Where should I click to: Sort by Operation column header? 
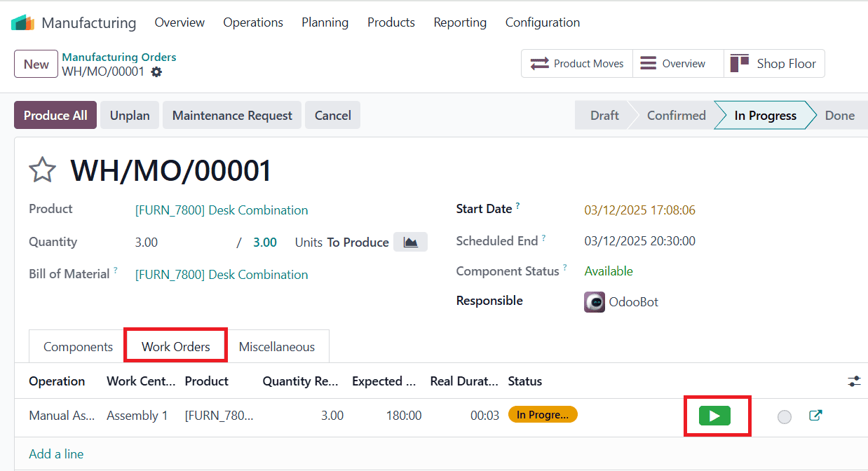pyautogui.click(x=57, y=381)
